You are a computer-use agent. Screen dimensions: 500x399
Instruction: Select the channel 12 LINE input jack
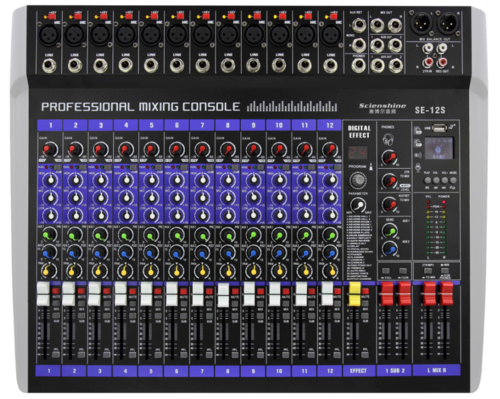click(x=330, y=65)
